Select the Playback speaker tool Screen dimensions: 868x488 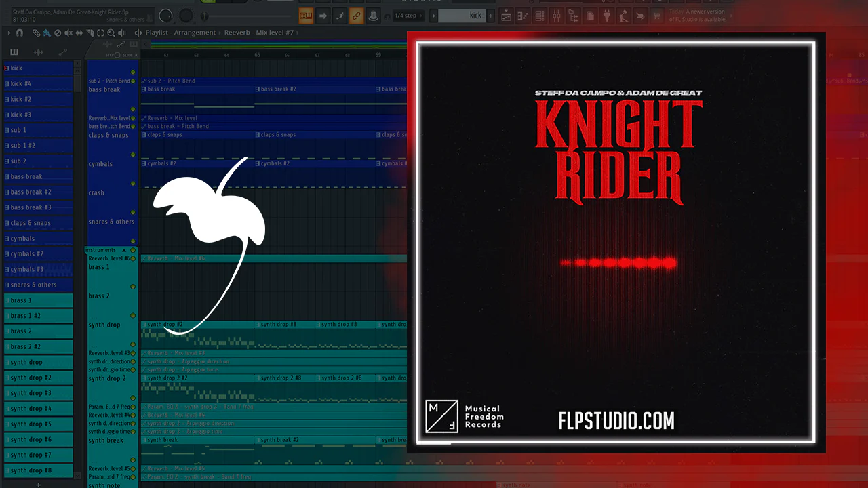click(122, 33)
